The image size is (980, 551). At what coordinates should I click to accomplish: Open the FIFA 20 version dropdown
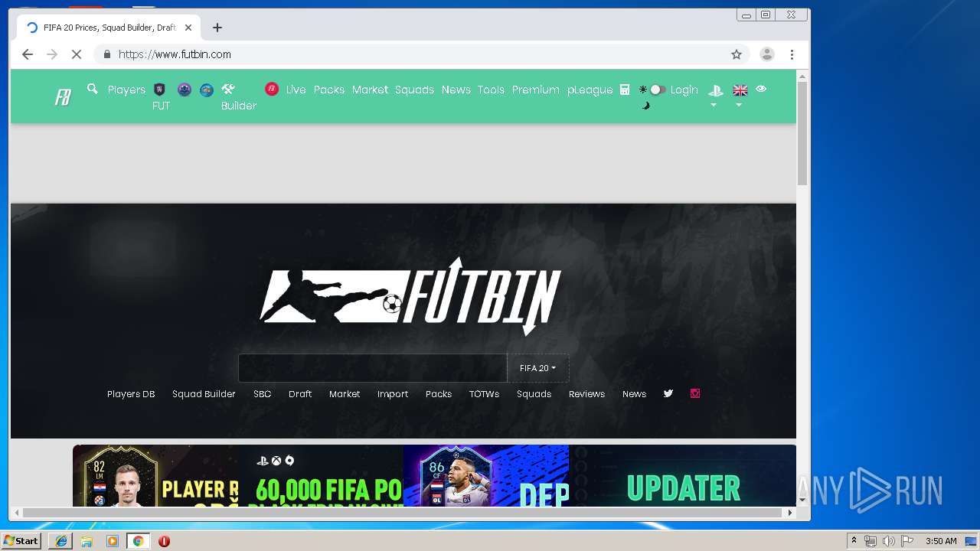537,368
